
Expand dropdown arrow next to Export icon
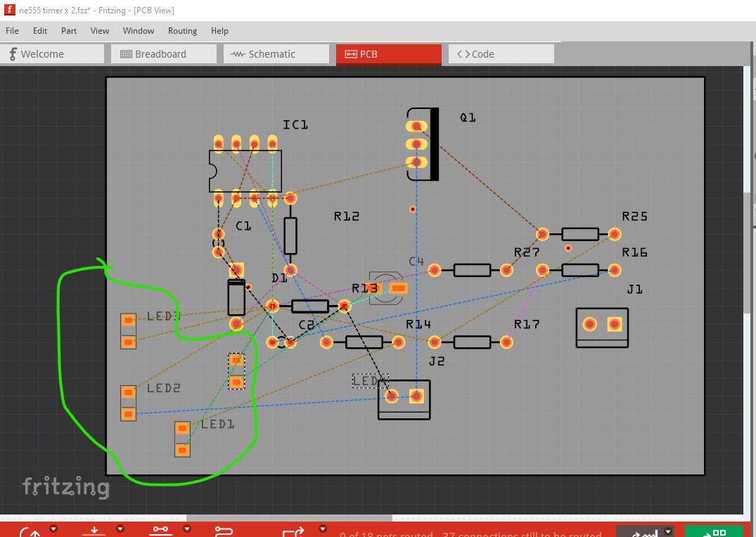[x=323, y=529]
